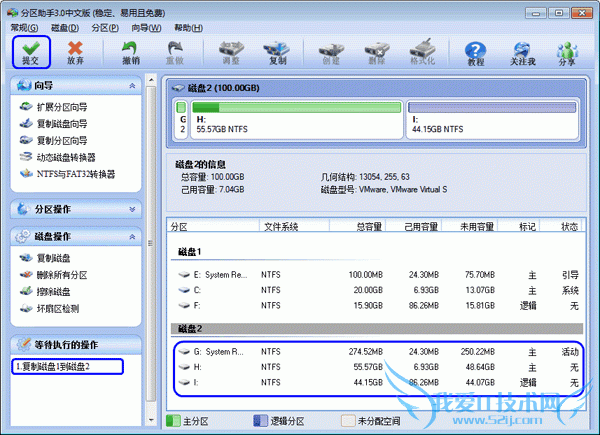The image size is (600, 435).
Task: Click the left sidebar scrollbar down arrow
Action: [x=151, y=420]
